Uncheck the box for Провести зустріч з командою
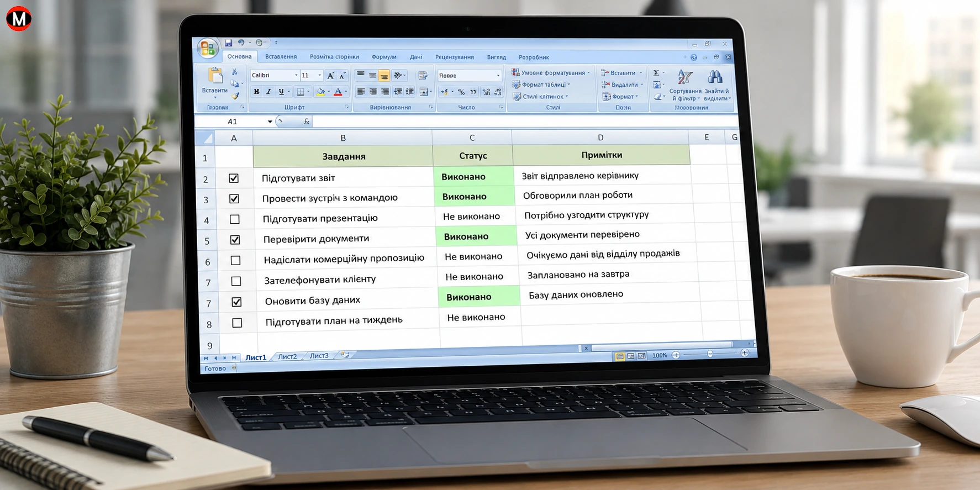 tap(234, 199)
